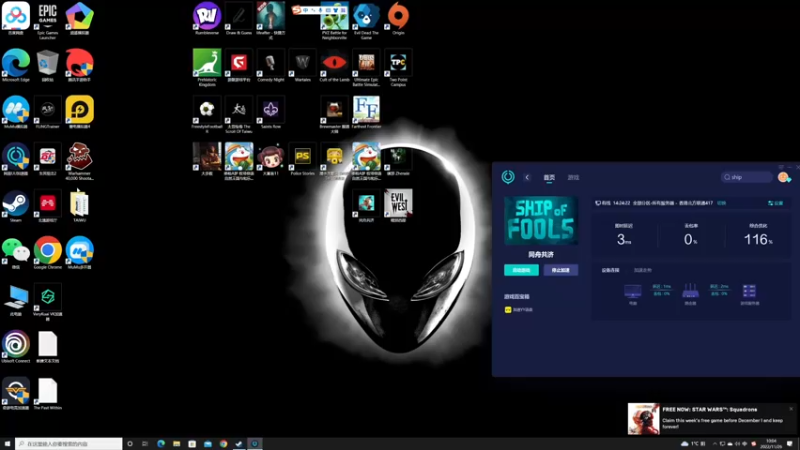Screen dimensions: 800x450
Task: Open the Rumbleverse desktop shortcut
Action: pyautogui.click(x=207, y=19)
